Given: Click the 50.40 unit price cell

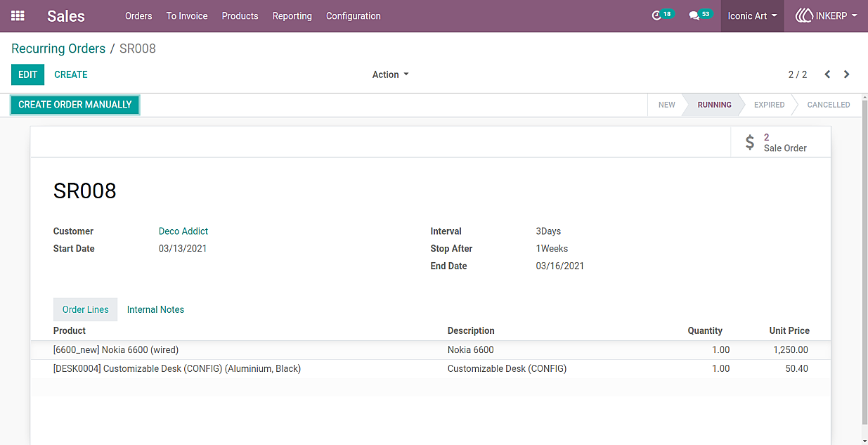Looking at the screenshot, I should [797, 369].
